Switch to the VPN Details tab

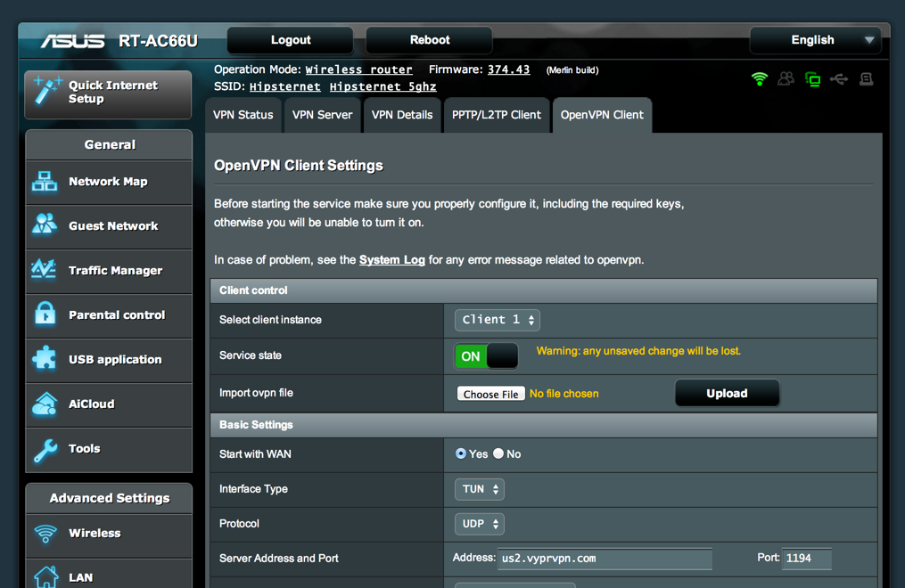(x=402, y=115)
